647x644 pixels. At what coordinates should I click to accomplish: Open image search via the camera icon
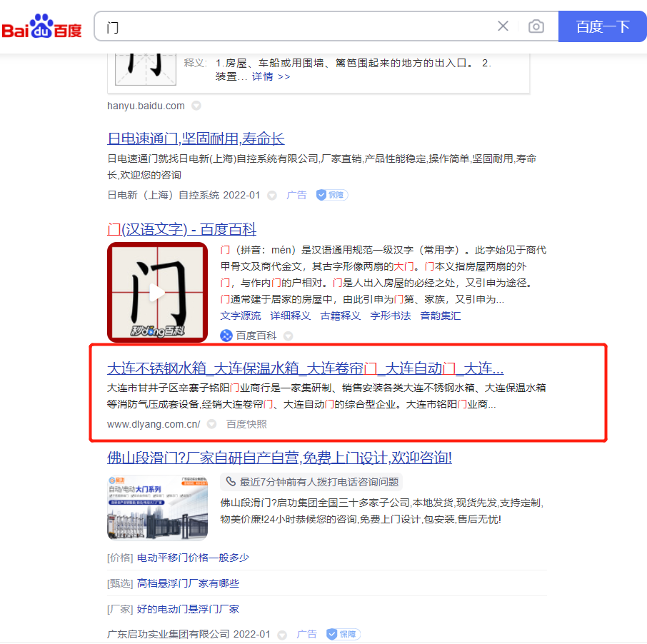tap(536, 26)
